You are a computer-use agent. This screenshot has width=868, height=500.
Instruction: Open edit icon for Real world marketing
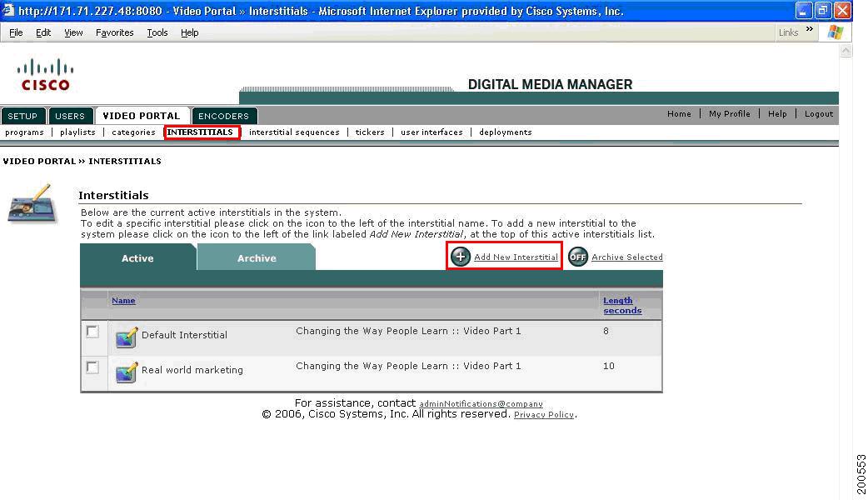point(127,372)
